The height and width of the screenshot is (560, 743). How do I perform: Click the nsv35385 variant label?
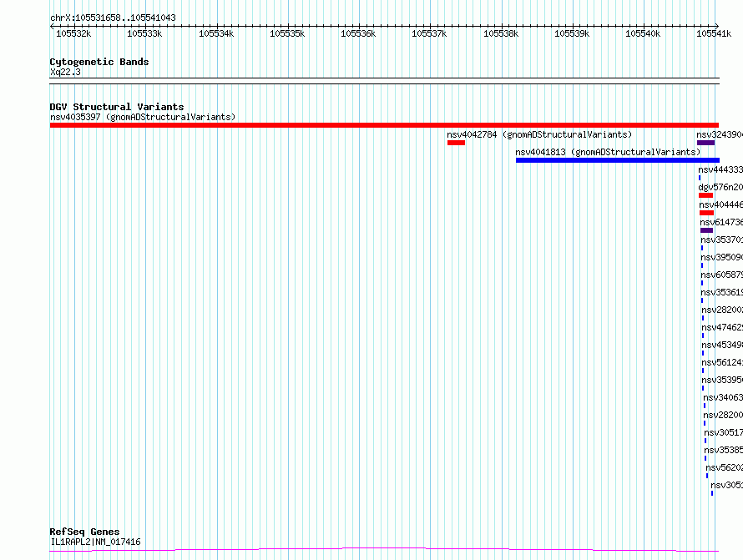(724, 450)
